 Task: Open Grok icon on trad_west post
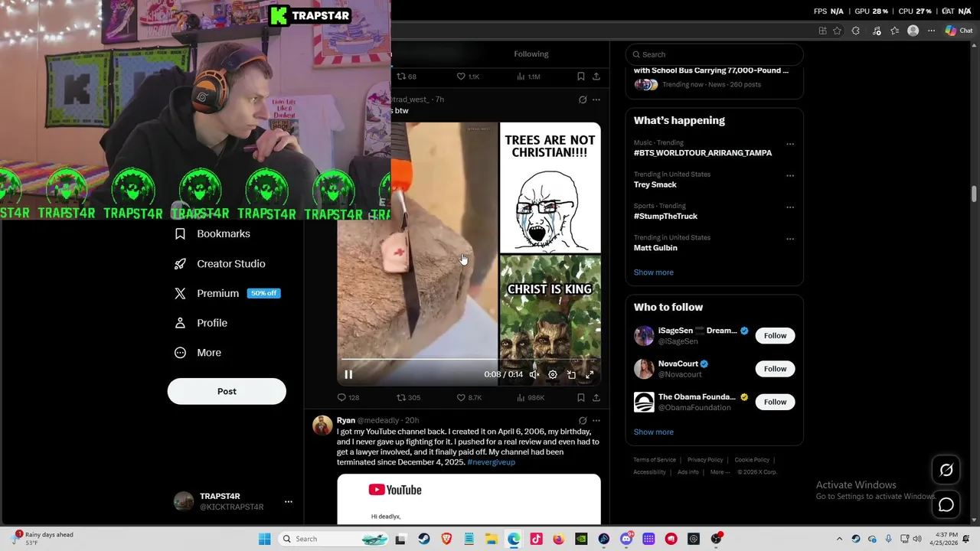(583, 99)
